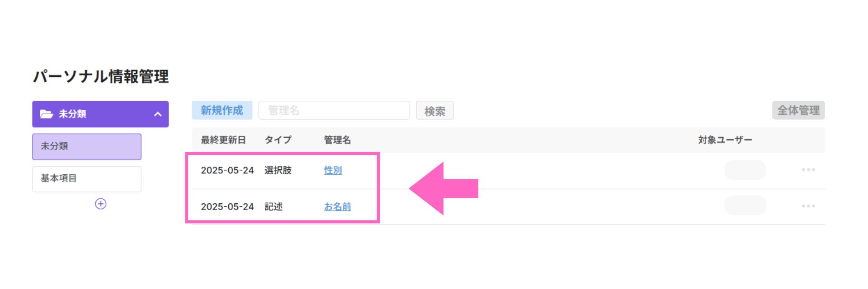Open the 性別 item link
This screenshot has height=289, width=868.
tap(333, 170)
